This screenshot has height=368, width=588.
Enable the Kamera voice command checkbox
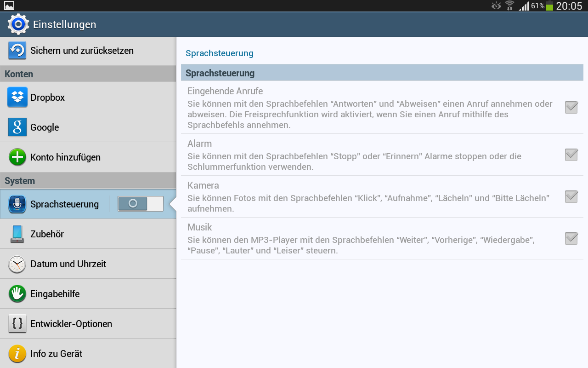tap(571, 197)
